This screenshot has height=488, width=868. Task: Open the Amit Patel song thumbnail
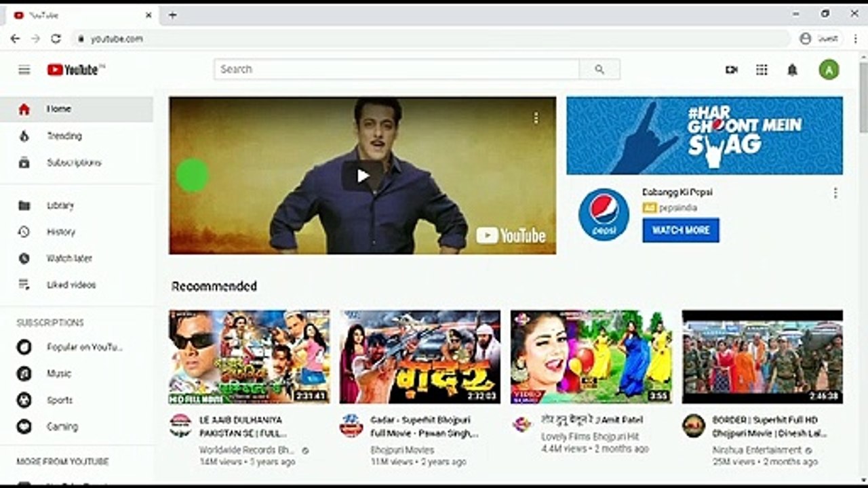click(x=591, y=357)
